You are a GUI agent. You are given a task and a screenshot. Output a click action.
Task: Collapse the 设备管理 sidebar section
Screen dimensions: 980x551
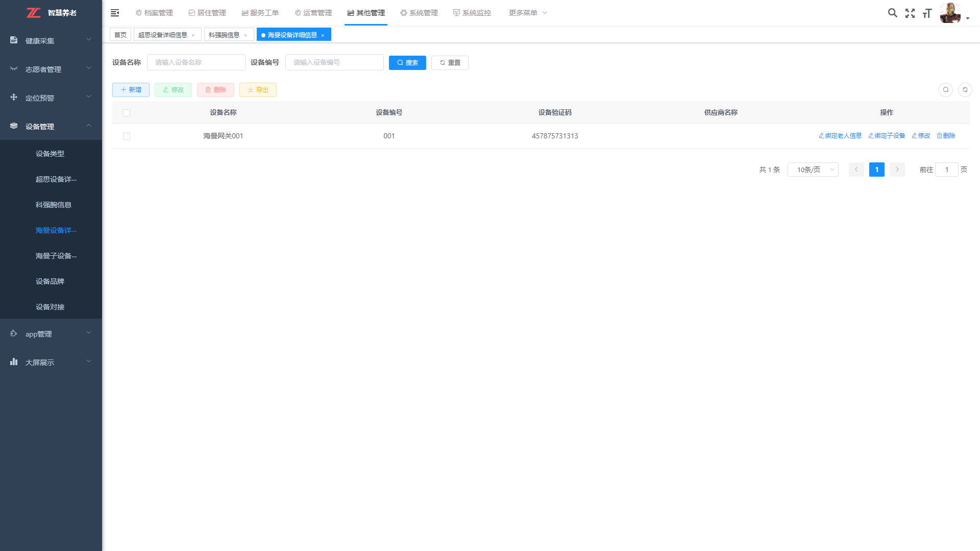click(x=51, y=126)
